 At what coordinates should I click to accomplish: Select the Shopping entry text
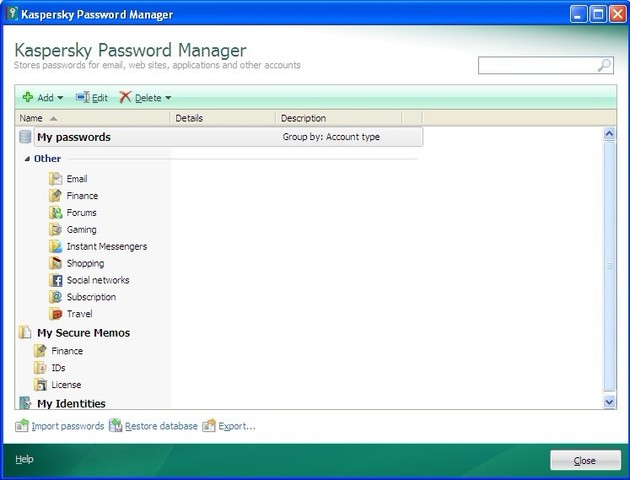85,263
